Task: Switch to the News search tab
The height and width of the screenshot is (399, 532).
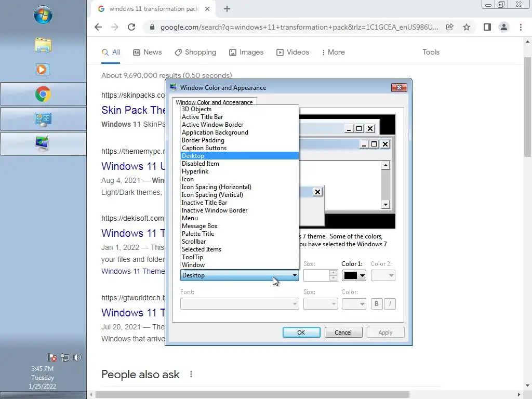Action: 147,52
